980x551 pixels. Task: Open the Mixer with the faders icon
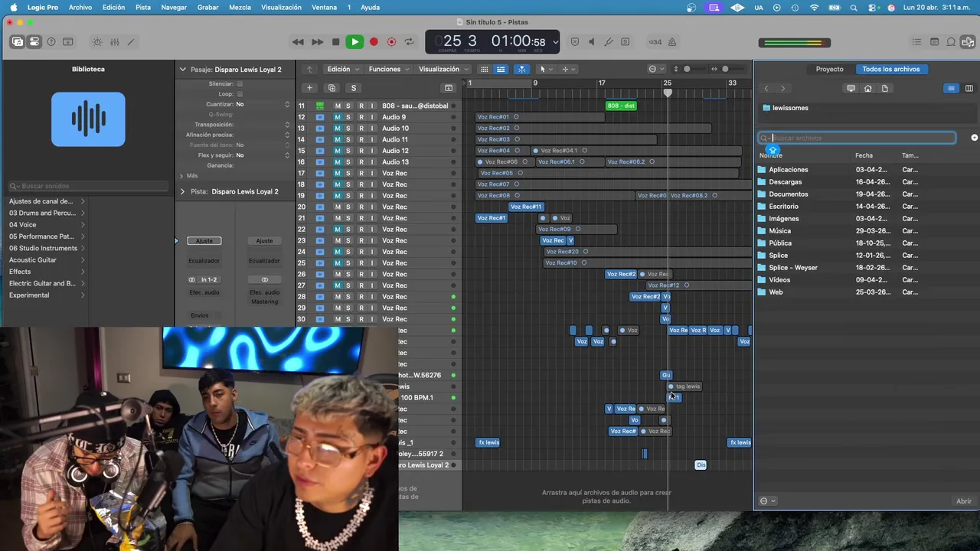click(x=114, y=42)
